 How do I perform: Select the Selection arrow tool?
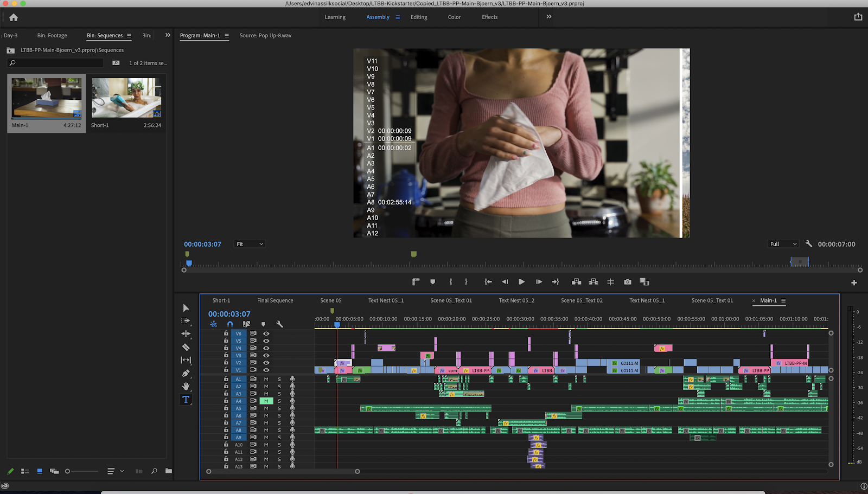(x=186, y=308)
